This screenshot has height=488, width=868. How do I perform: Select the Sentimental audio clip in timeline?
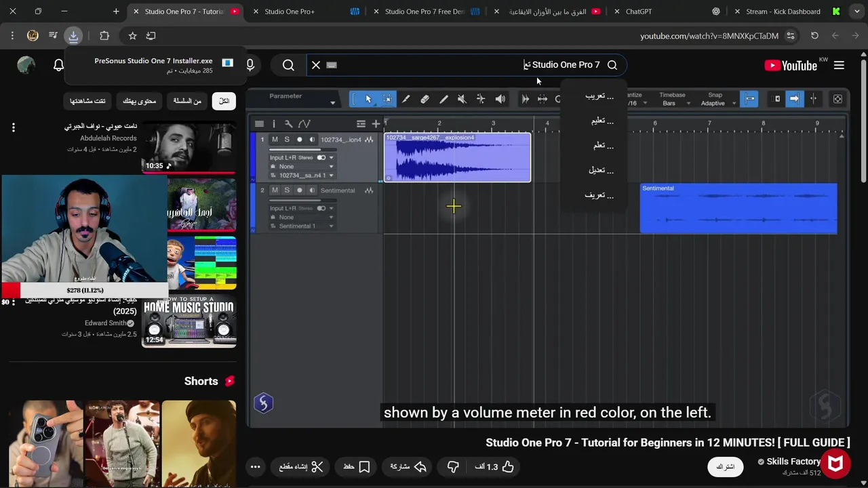[x=738, y=209]
